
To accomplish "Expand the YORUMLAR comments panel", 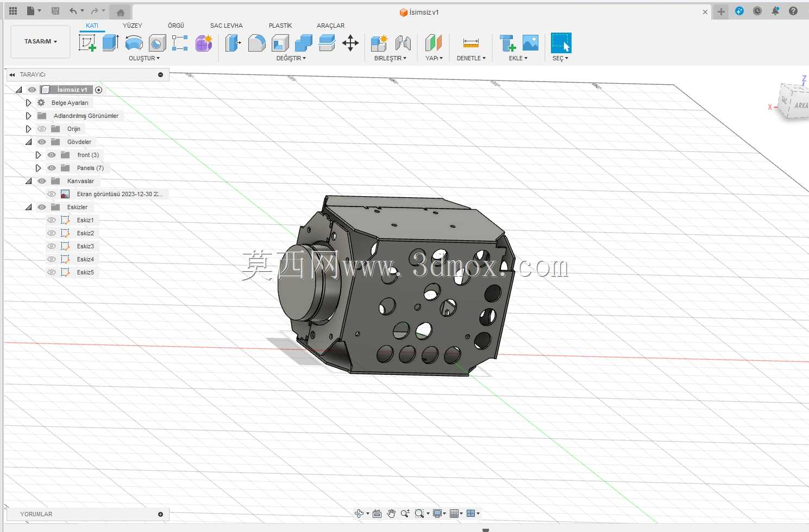I will pyautogui.click(x=160, y=514).
